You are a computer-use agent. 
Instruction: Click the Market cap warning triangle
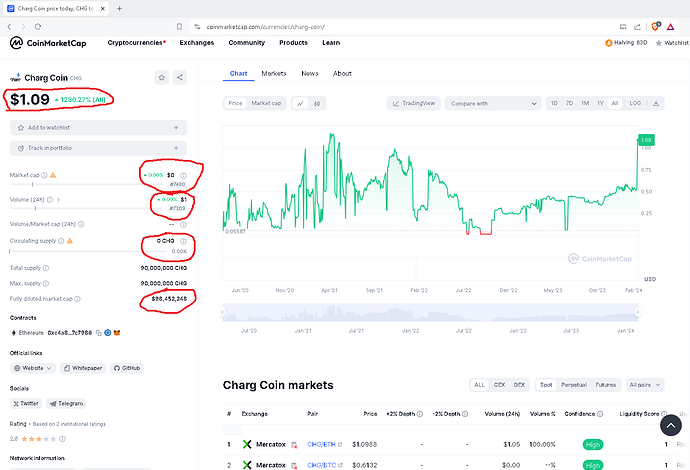tap(53, 175)
